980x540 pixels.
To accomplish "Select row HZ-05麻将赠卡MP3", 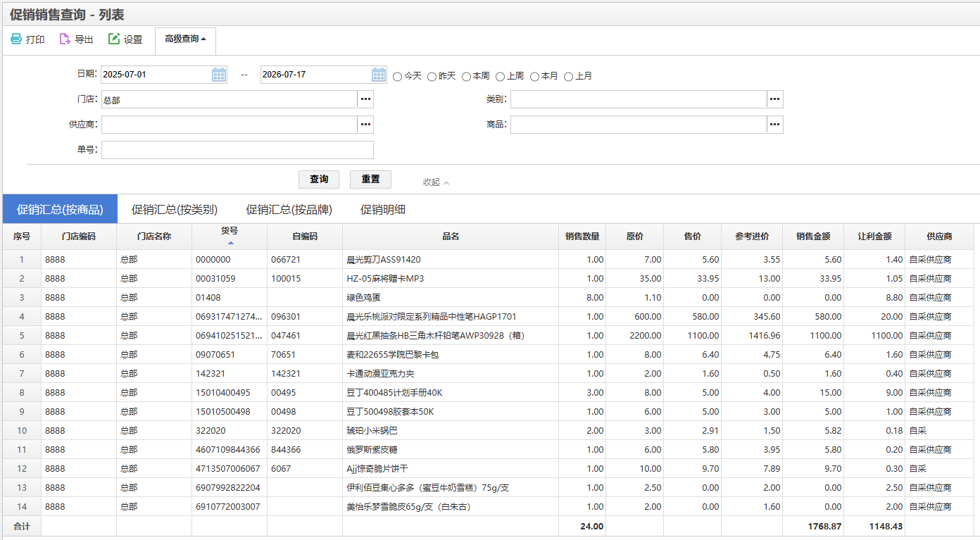I will coord(489,278).
